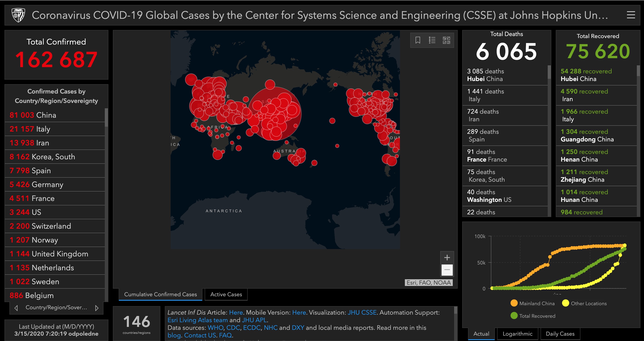Switch to Active Cases tab
Screen dimensions: 644x341
[x=226, y=294]
